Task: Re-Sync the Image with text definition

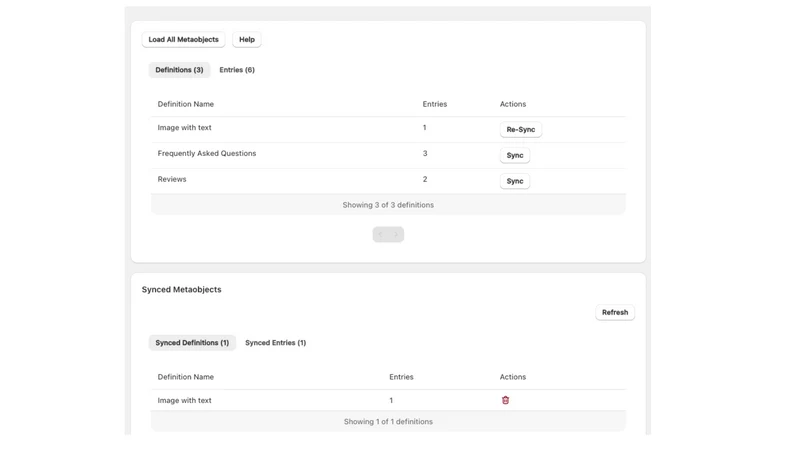Action: [520, 130]
